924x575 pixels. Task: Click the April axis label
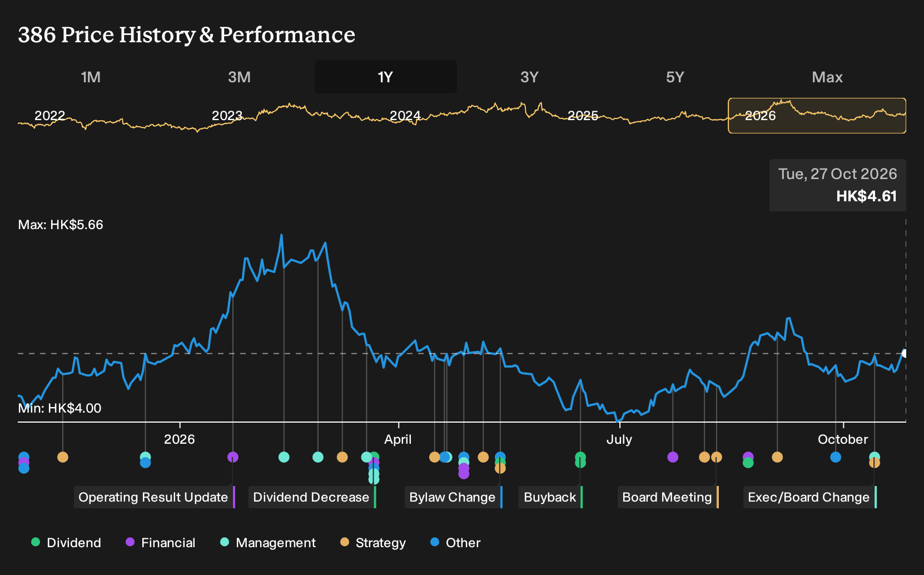[398, 439]
